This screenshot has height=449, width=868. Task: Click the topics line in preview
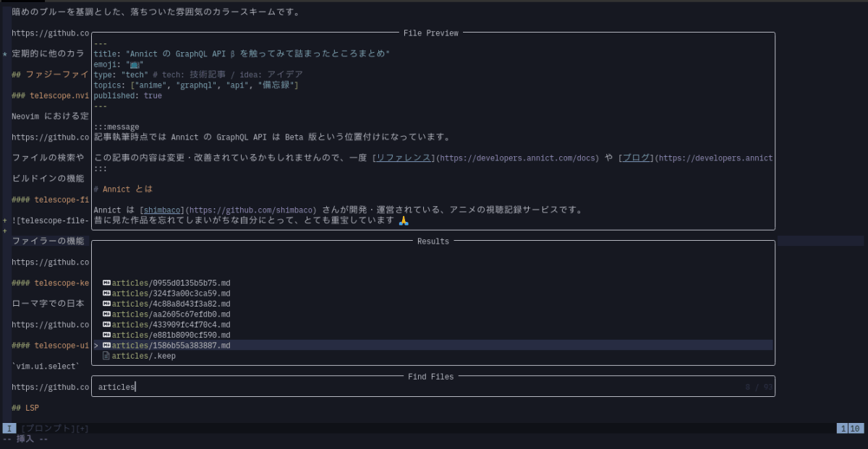point(195,85)
